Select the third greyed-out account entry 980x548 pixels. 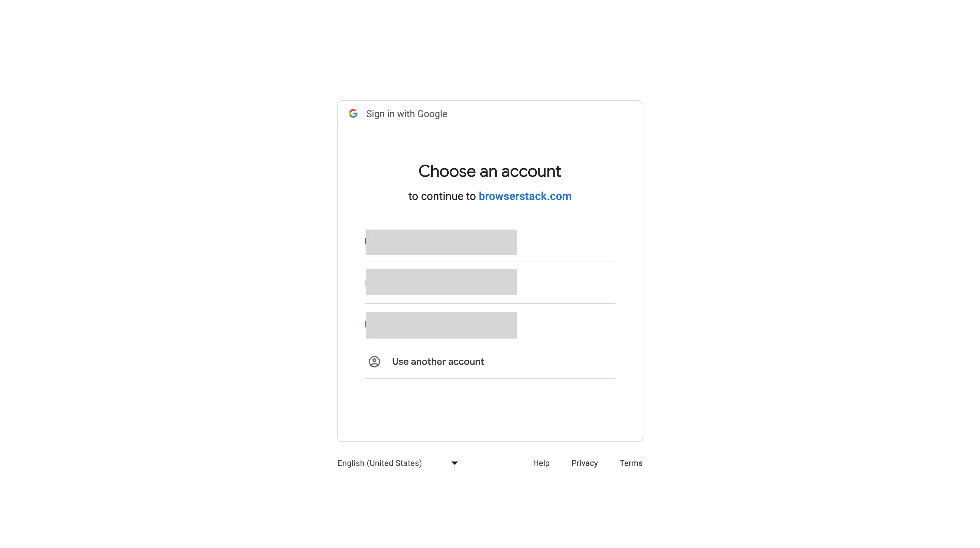pos(441,325)
